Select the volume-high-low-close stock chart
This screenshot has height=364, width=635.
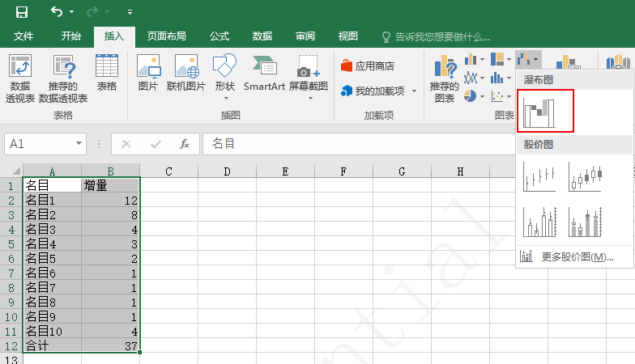tap(539, 222)
